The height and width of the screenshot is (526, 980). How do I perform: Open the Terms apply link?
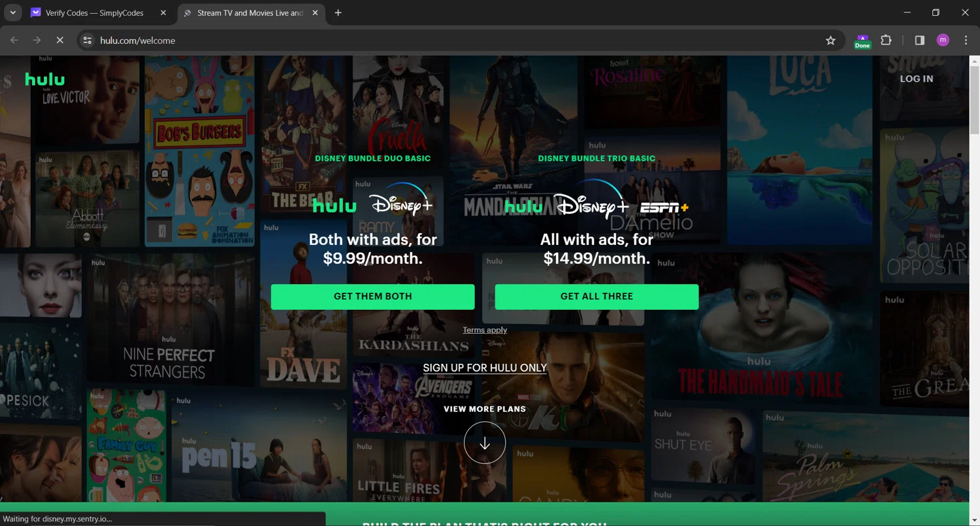485,330
